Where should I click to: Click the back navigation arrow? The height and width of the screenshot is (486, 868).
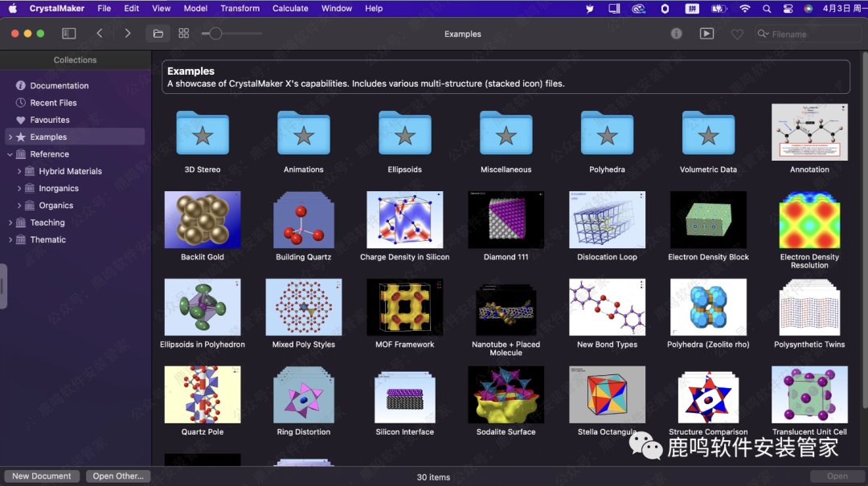[100, 34]
